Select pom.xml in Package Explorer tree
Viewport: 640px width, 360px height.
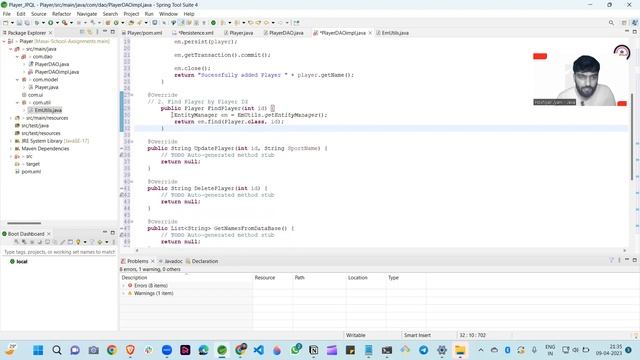28,172
